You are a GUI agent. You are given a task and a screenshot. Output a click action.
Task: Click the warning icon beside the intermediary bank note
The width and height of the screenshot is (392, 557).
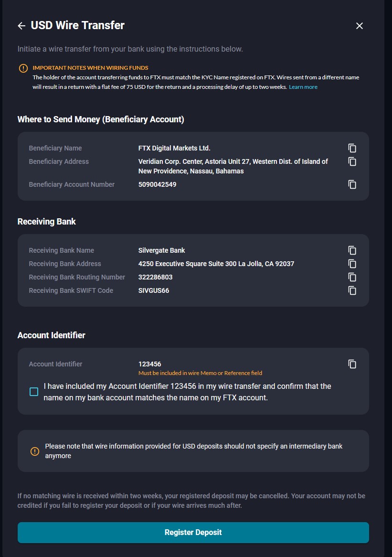click(x=35, y=451)
